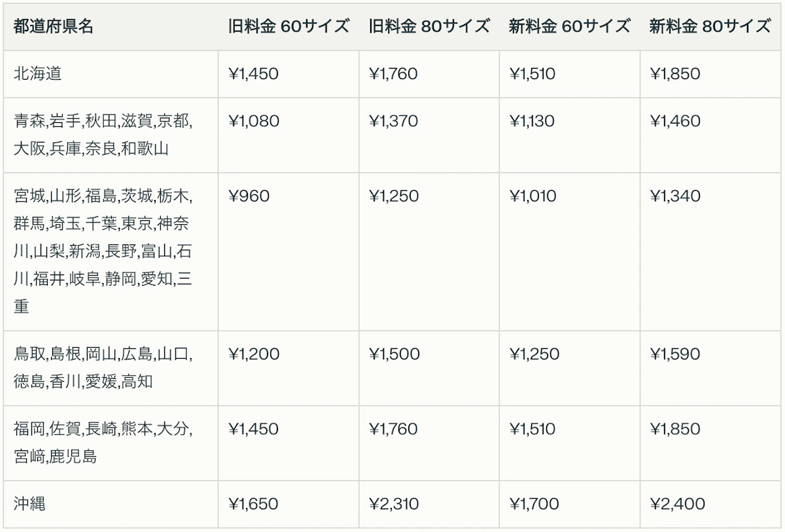
Task: Click the 鳥取, 島根, 岡山 prefecture group cell
Action: (x=103, y=367)
